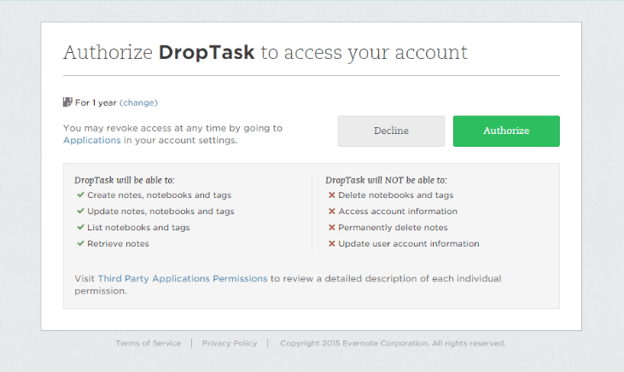Select 'List notebooks and tags' text
Screen dimensions: 624x372
coord(138,228)
